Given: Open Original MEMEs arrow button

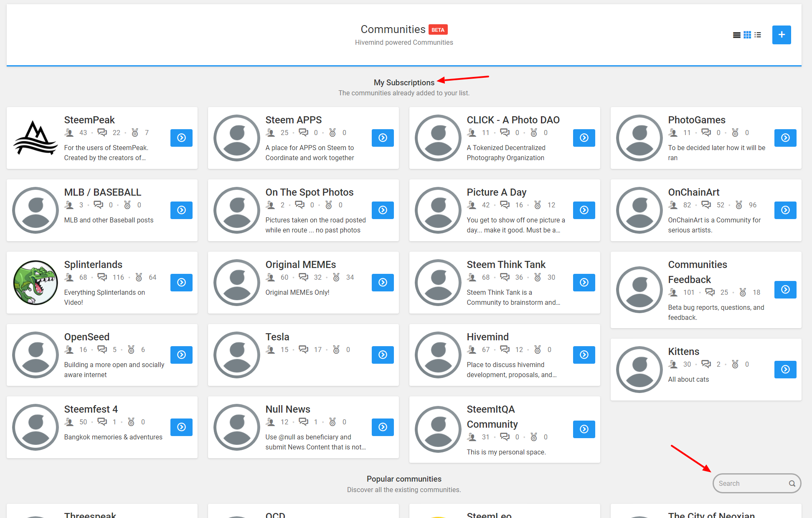Looking at the screenshot, I should [x=383, y=283].
